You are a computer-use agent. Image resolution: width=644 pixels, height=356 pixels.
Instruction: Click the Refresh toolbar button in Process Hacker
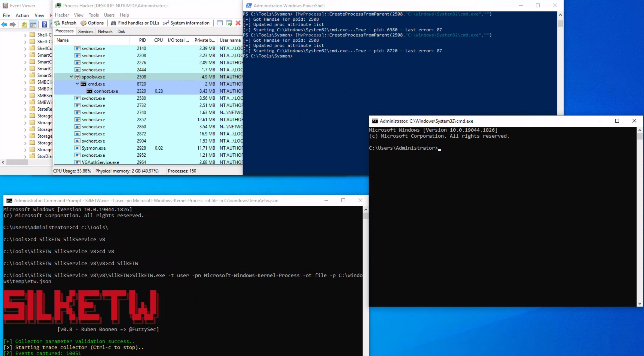66,23
